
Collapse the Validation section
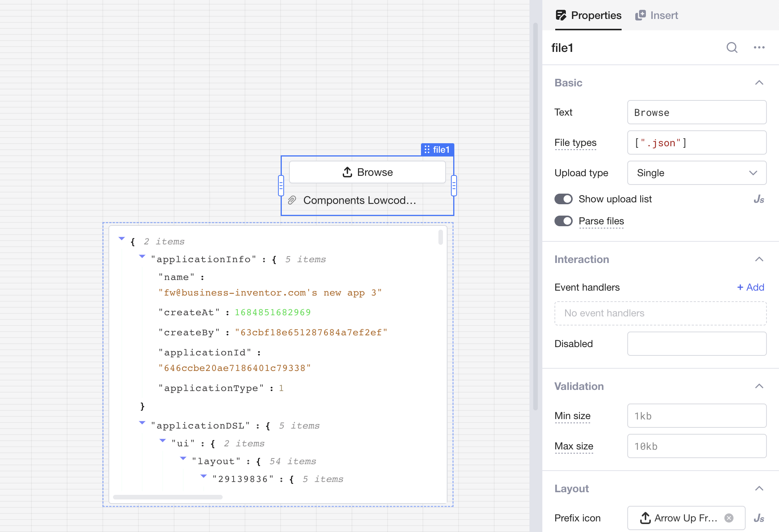(759, 386)
